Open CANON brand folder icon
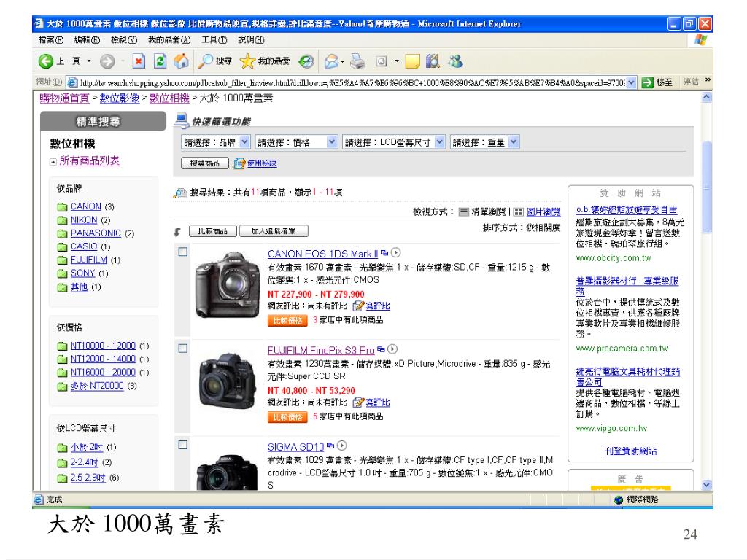Screen dimensions: 747x560 click(62, 206)
